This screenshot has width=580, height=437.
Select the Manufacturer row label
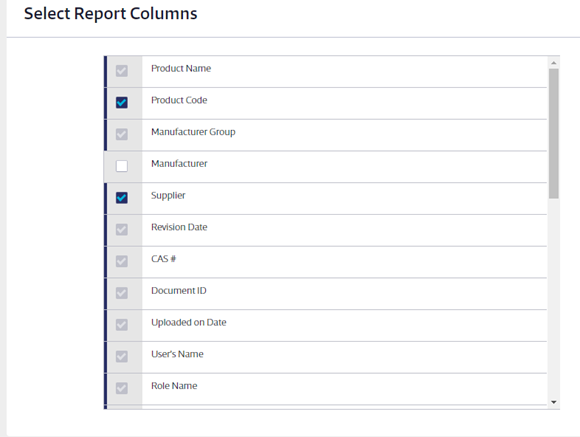click(179, 164)
